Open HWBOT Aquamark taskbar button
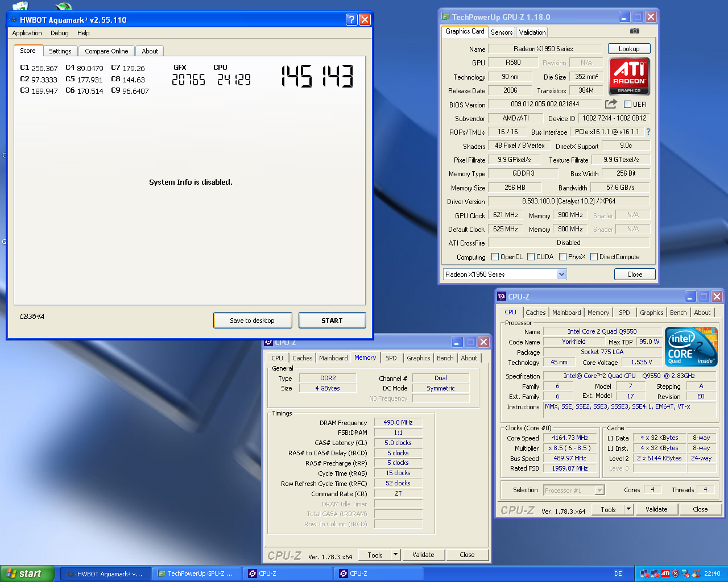The width and height of the screenshot is (728, 582). (x=106, y=574)
